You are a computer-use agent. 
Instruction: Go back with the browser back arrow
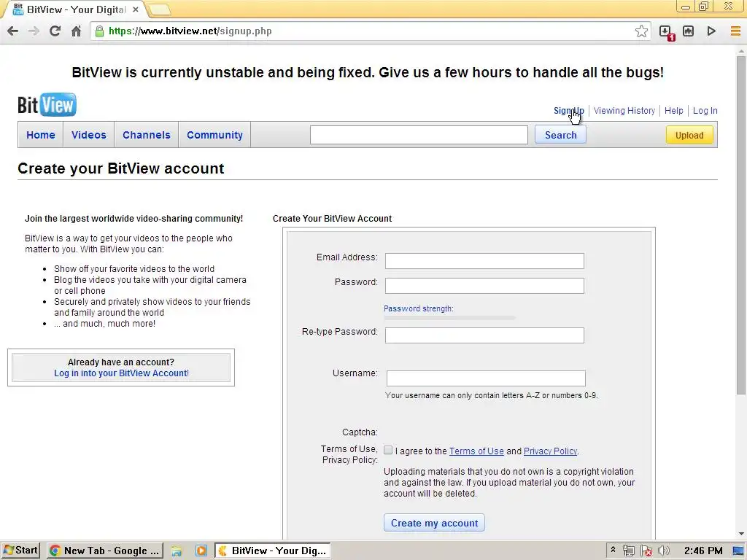tap(13, 31)
